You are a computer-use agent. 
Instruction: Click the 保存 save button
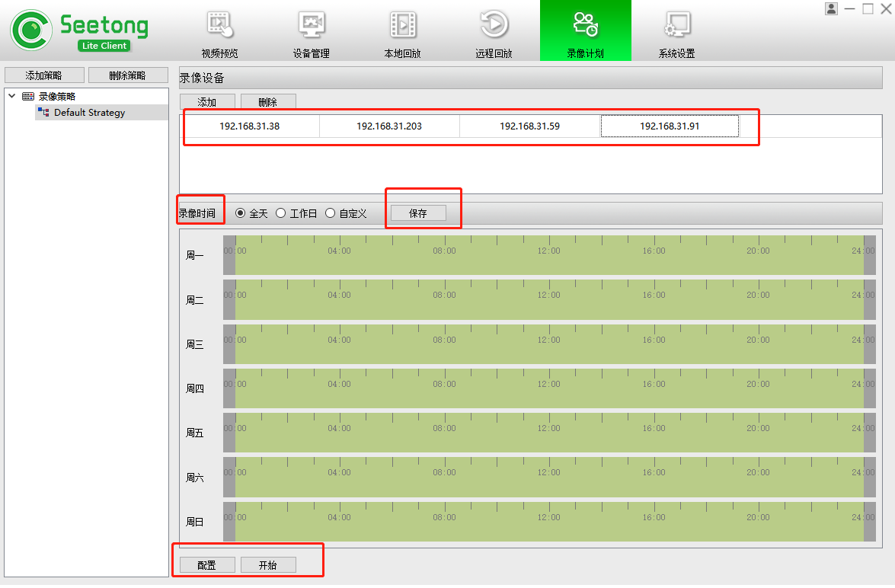click(x=418, y=213)
